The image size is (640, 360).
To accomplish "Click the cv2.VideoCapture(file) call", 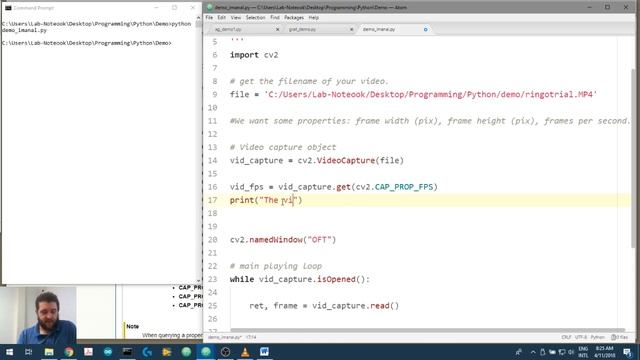I will pos(351,160).
